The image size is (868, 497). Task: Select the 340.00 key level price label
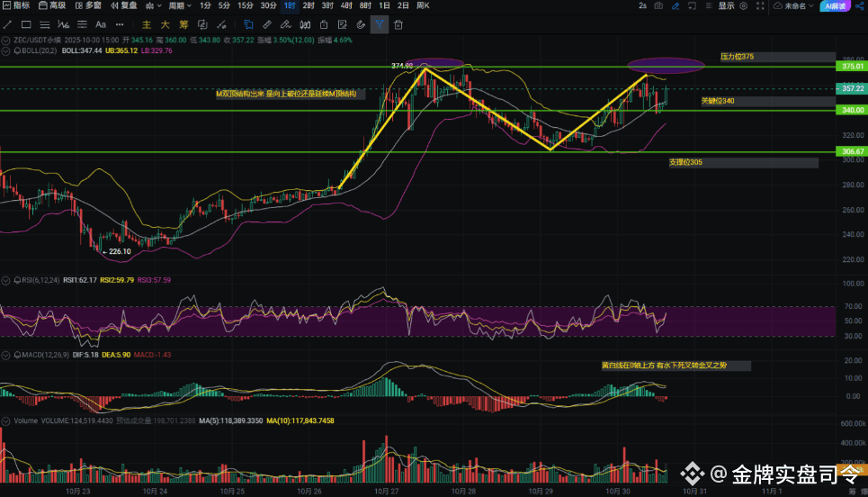tap(852, 110)
